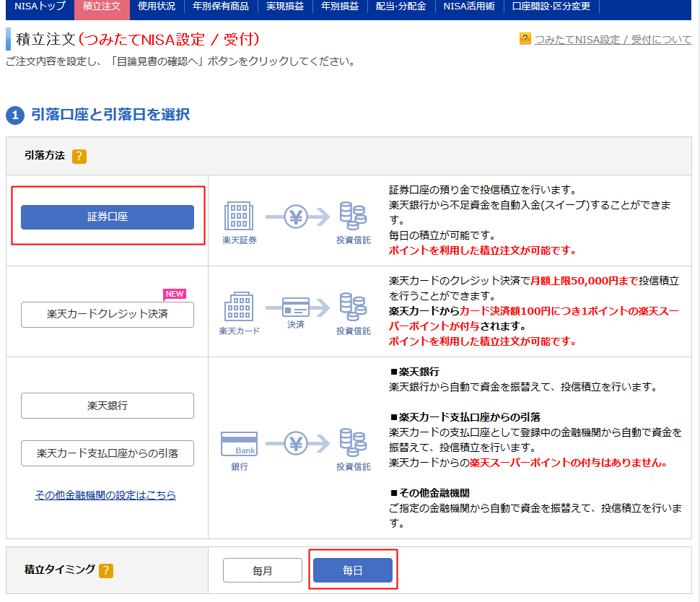Viewport: 700px width, 602px height.
Task: Select the 楽天銀行 button
Action: [108, 406]
